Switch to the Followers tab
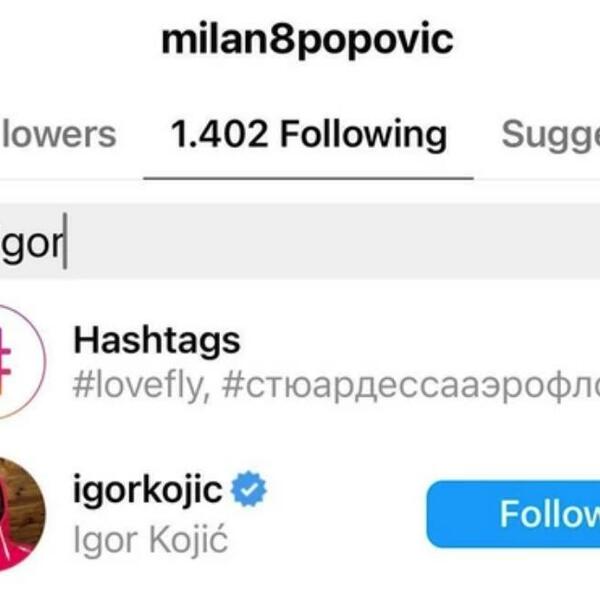This screenshot has width=600, height=600. click(x=58, y=134)
